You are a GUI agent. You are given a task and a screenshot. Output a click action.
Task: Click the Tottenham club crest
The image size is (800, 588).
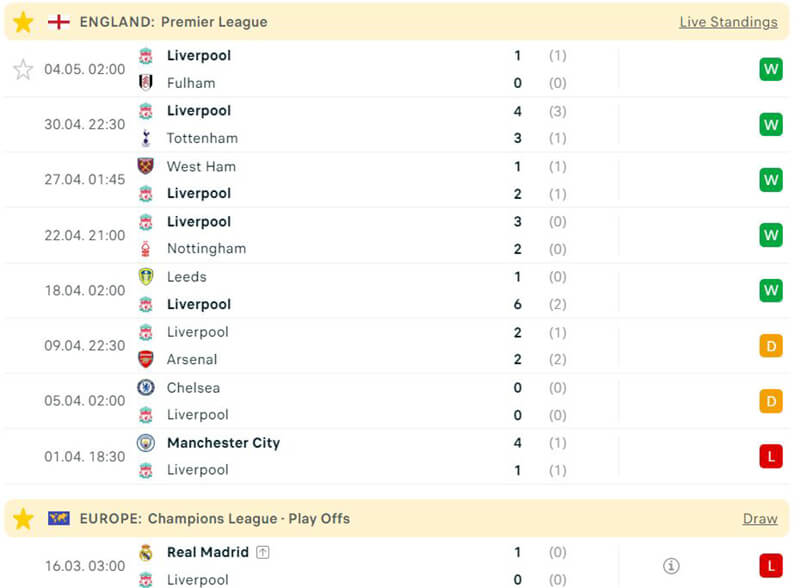pos(146,138)
